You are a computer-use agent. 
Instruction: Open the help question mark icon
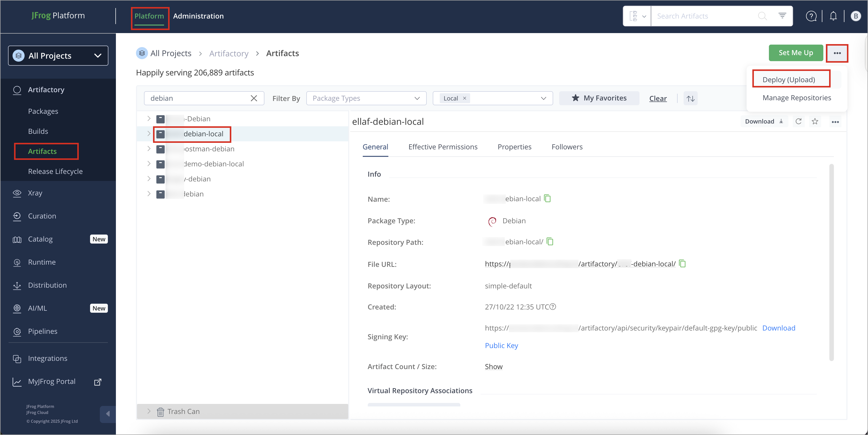[x=811, y=16]
